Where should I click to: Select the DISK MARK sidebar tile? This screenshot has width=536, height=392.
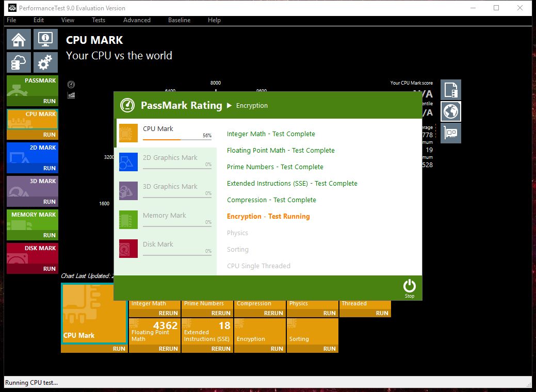(33, 254)
